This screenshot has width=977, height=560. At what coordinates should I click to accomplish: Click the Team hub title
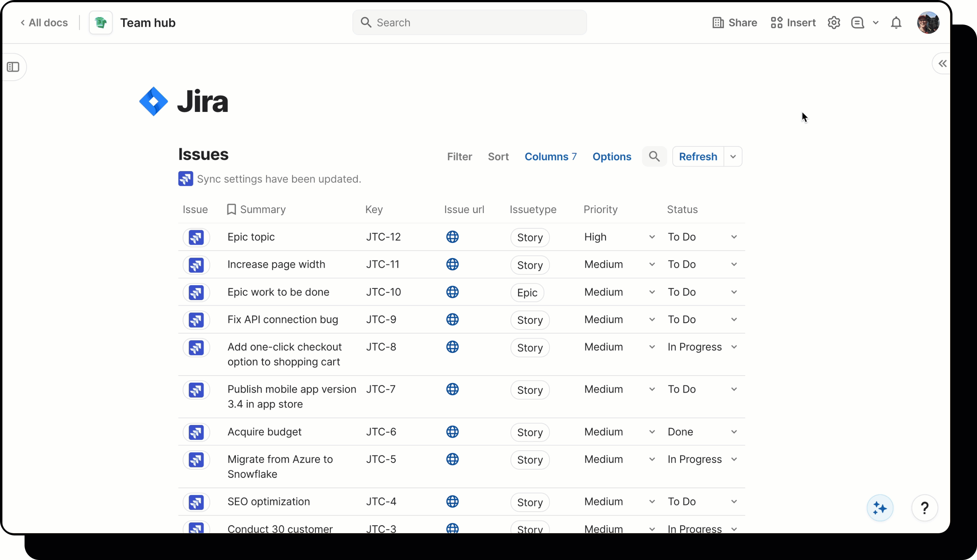(x=148, y=23)
